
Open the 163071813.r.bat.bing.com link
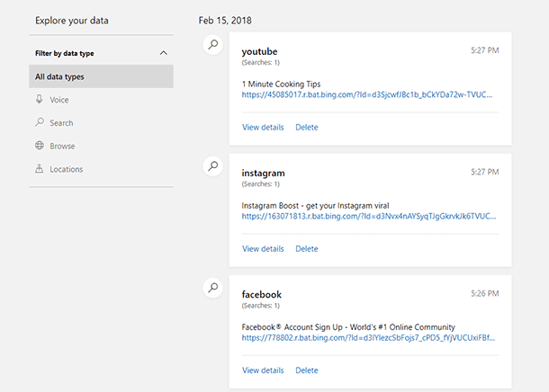369,216
